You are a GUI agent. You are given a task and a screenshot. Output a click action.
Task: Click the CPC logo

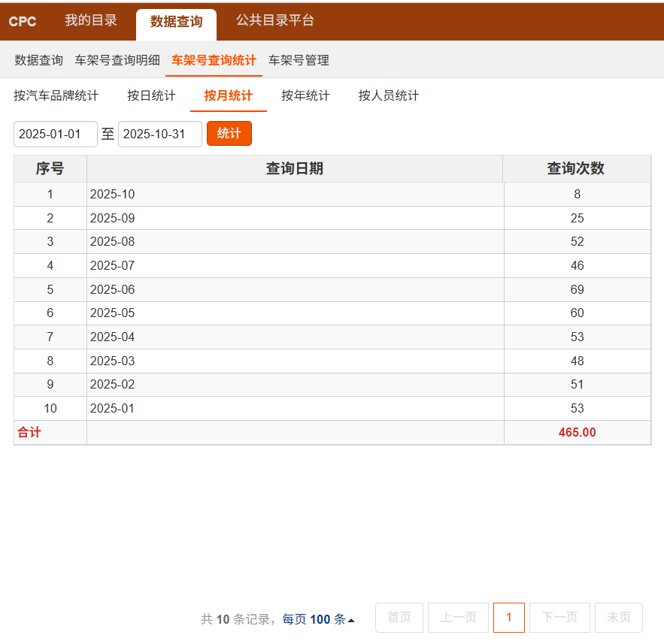(23, 22)
